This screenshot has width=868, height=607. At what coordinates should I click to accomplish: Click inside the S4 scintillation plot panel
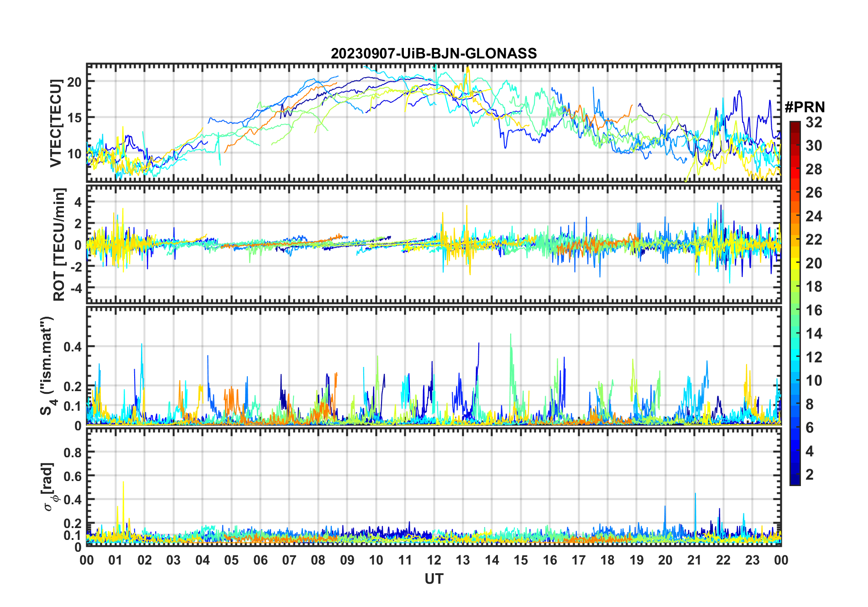point(434,366)
